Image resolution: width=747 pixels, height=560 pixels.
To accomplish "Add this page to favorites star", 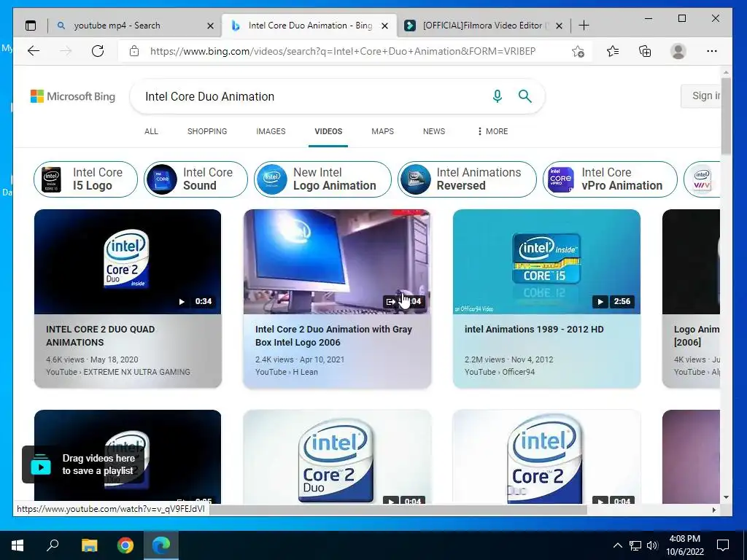I will [x=578, y=51].
